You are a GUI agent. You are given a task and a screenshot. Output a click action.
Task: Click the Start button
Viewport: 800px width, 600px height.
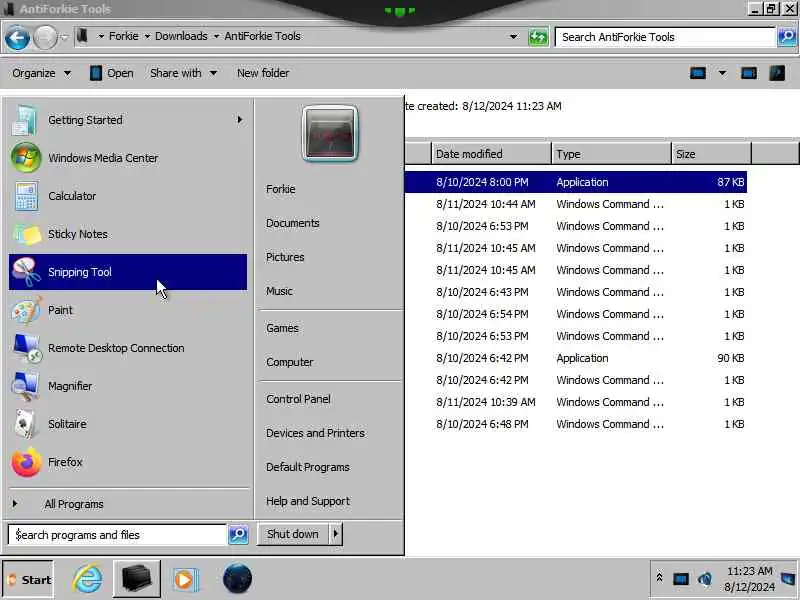(28, 580)
